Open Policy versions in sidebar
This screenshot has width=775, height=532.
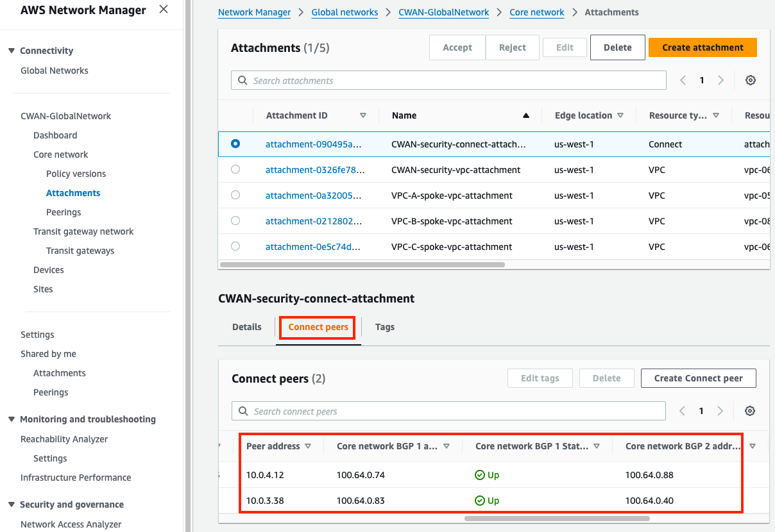(x=76, y=174)
